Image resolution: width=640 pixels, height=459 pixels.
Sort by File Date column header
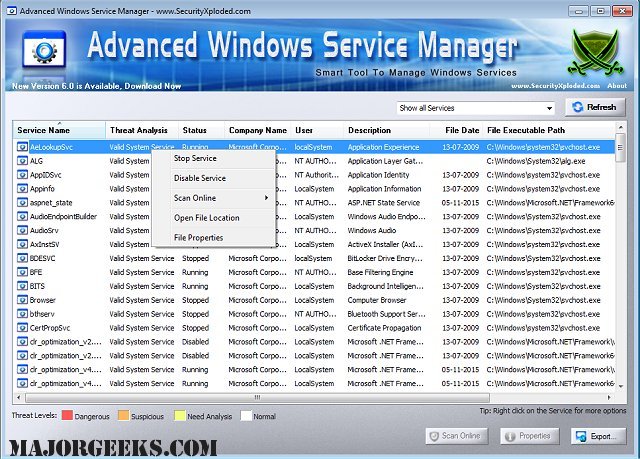456,130
